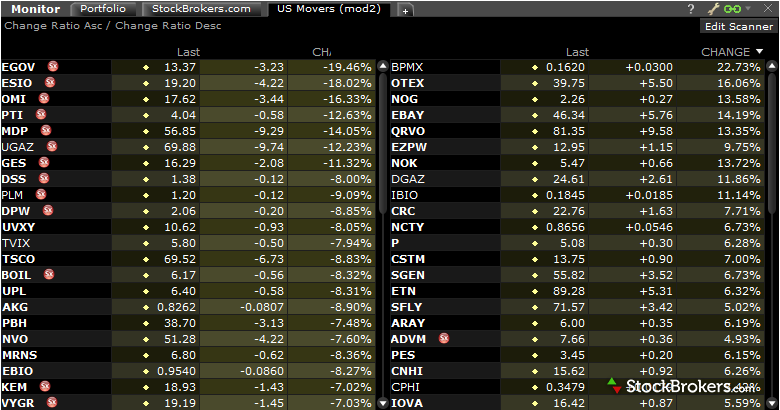The image size is (780, 410).
Task: Click the red badge icon next to DPW
Action: pos(48,210)
